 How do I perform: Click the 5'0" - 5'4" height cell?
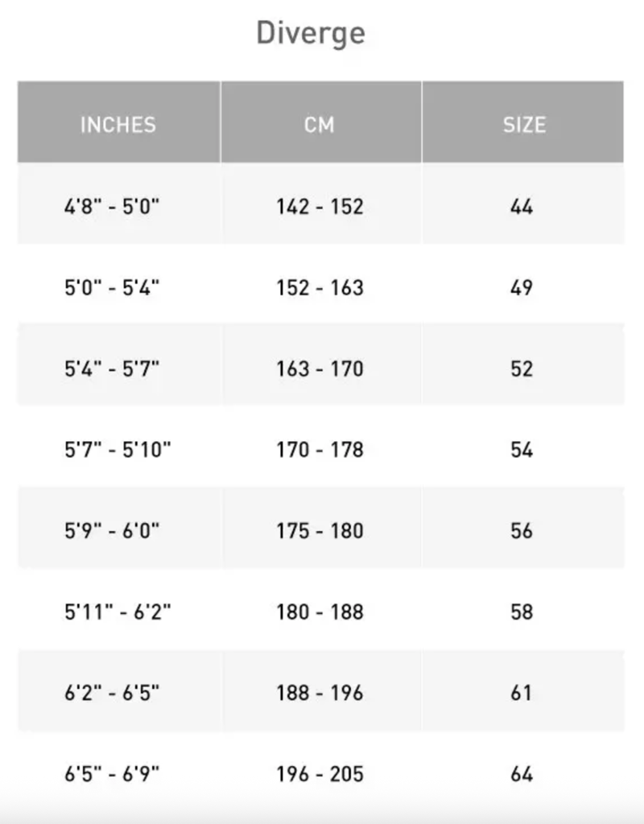pyautogui.click(x=112, y=288)
